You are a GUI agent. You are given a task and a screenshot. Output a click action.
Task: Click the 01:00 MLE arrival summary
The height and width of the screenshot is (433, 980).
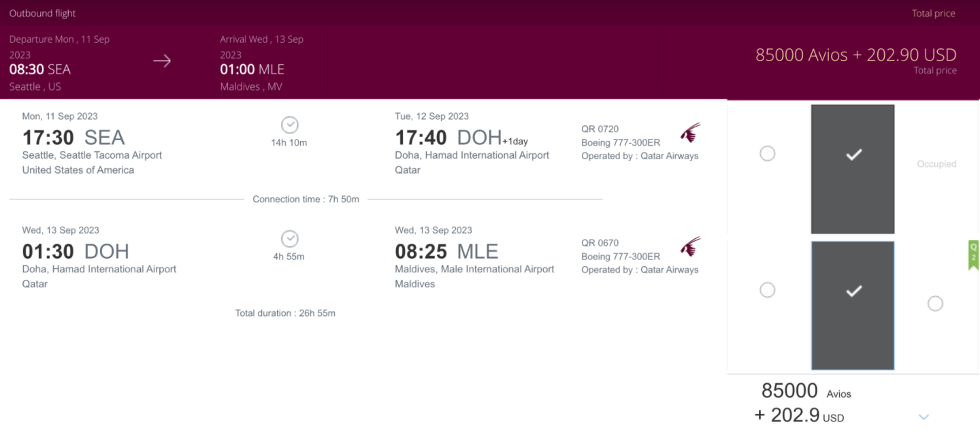pyautogui.click(x=252, y=69)
